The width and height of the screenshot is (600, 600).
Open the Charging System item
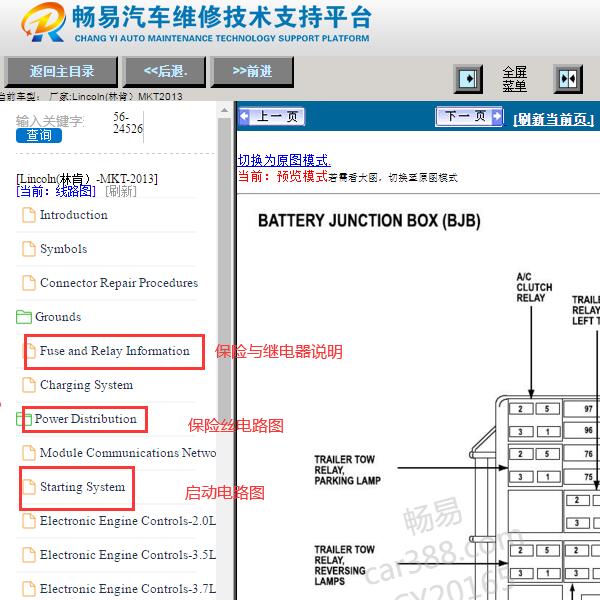pos(86,385)
